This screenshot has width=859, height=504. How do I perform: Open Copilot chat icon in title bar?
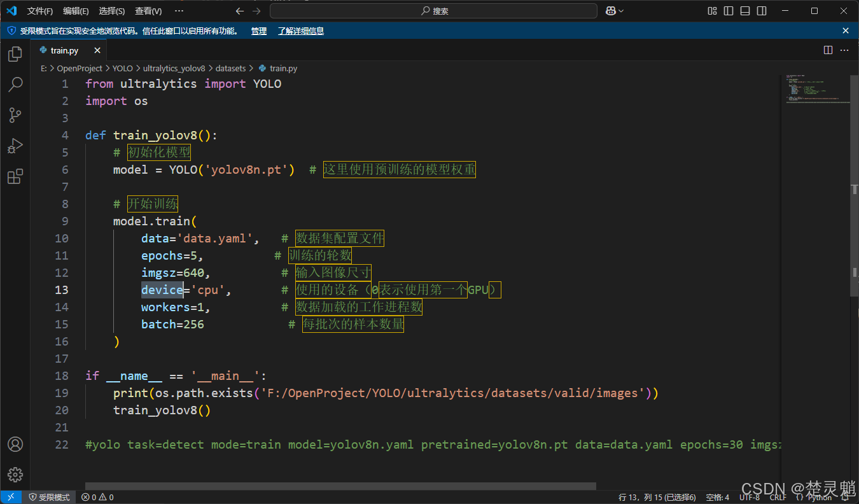point(611,11)
